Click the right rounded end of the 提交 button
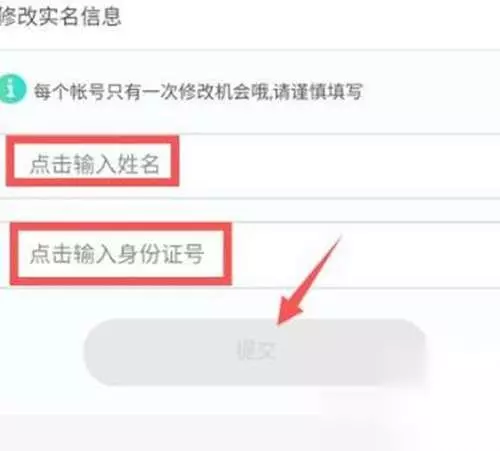 (x=408, y=352)
